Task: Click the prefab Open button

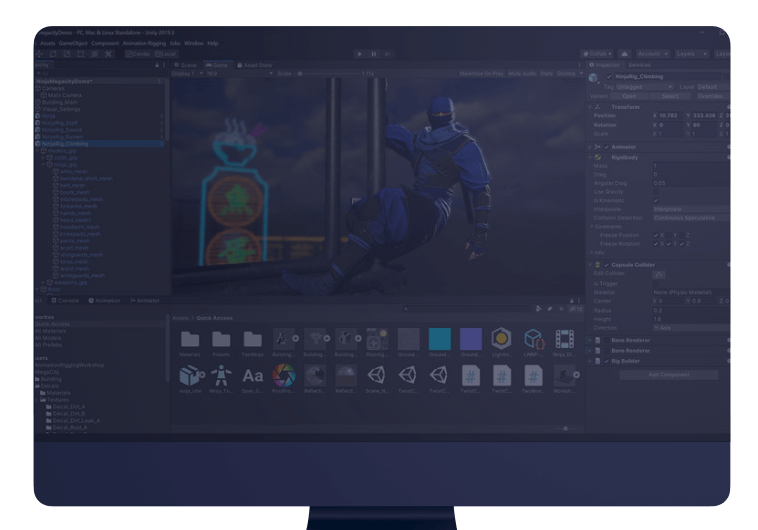Action: click(629, 96)
